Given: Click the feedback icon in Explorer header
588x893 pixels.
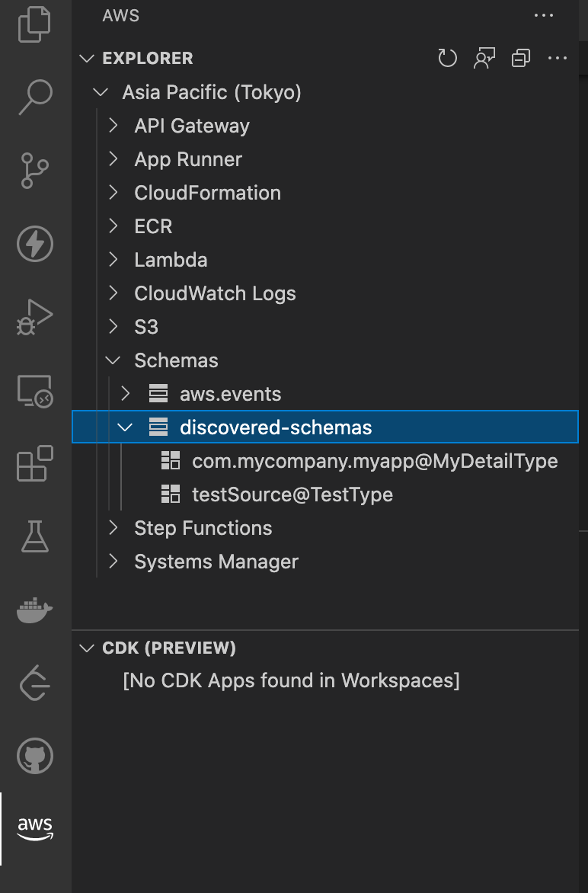Looking at the screenshot, I should 484,58.
